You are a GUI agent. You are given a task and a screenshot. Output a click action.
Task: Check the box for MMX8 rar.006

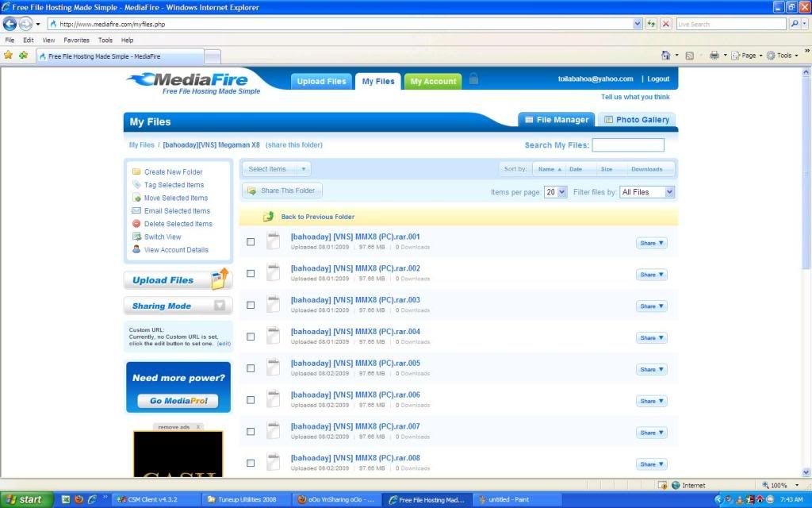click(x=251, y=400)
